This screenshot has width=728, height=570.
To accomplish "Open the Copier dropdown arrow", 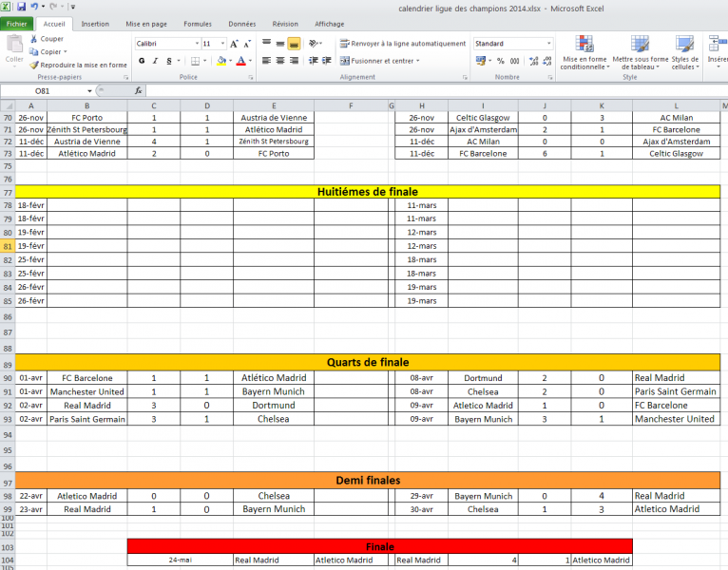I will (x=66, y=52).
